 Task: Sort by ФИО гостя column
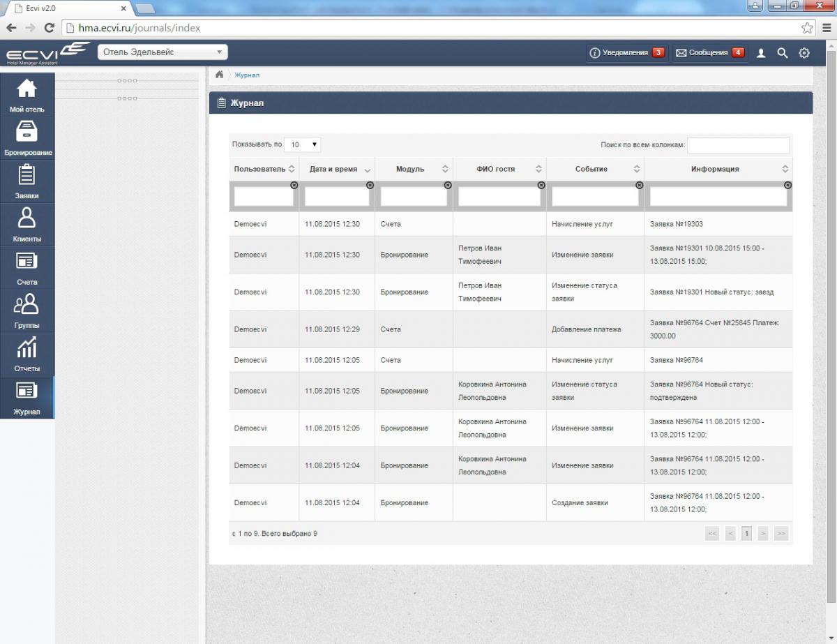point(499,169)
